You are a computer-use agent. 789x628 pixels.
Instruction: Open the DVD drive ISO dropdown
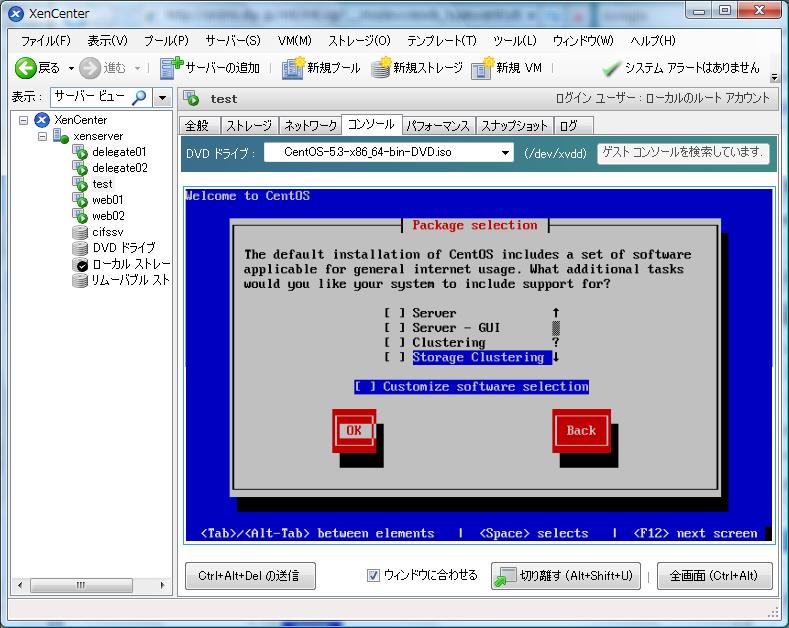pos(505,152)
